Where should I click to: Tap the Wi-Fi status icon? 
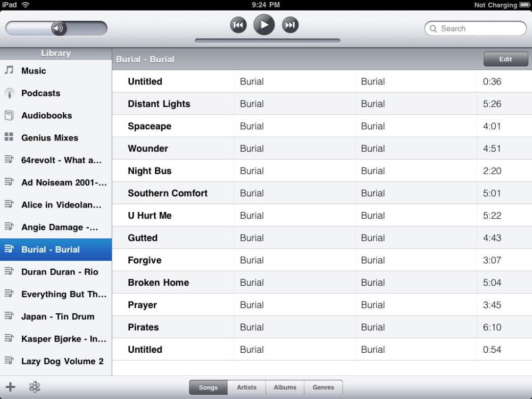click(x=26, y=5)
